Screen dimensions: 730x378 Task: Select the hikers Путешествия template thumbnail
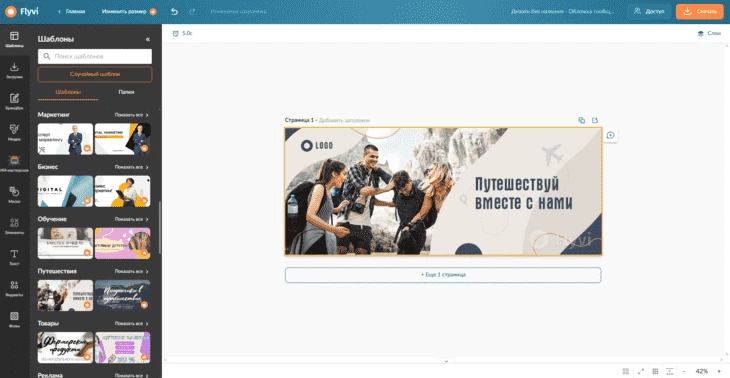(x=65, y=295)
